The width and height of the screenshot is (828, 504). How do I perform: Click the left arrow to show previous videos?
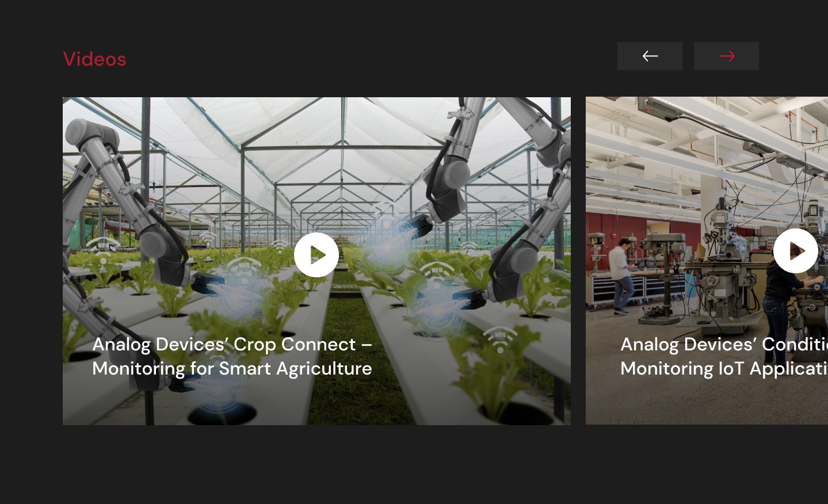pyautogui.click(x=650, y=56)
